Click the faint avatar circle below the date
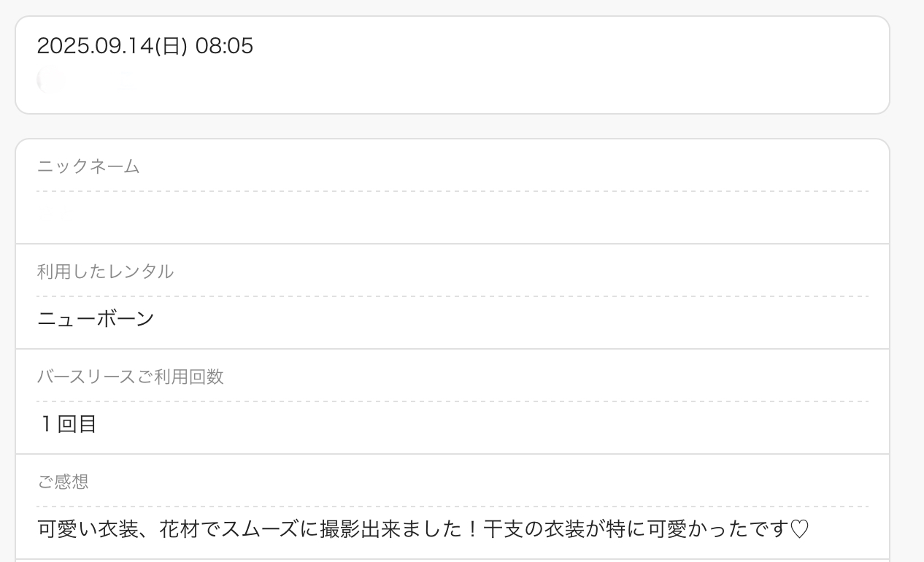Image resolution: width=924 pixels, height=562 pixels. click(50, 79)
